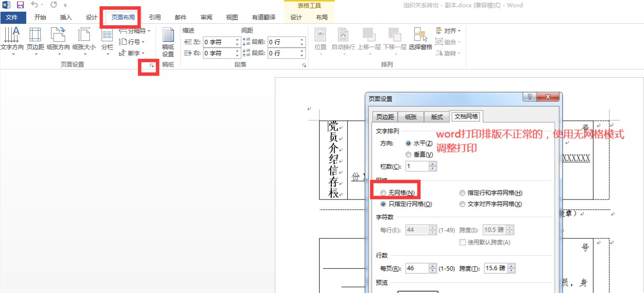Click the Paper Orientation (纸张方向) icon

58,36
